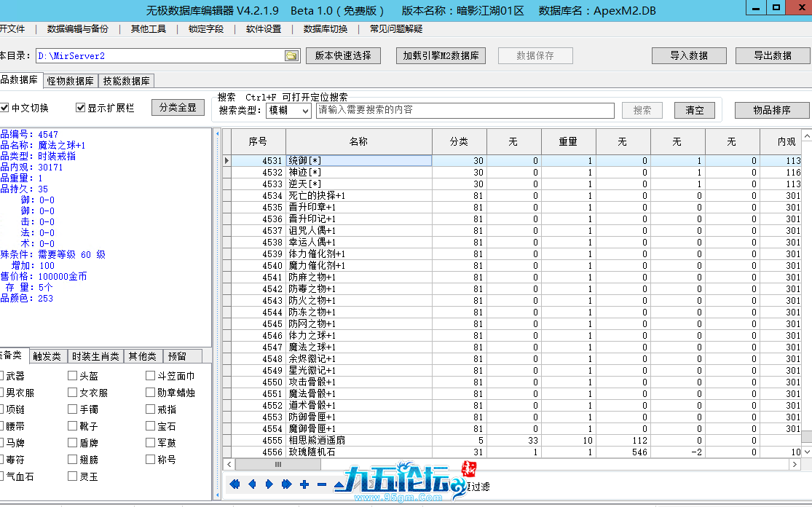Switch to the 技能数据库 tab
Image resolution: width=812 pixels, height=507 pixels.
(x=127, y=81)
